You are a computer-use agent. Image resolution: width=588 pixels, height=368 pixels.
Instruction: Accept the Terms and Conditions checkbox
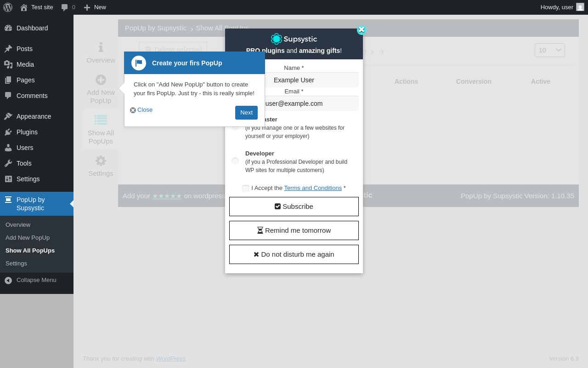pyautogui.click(x=246, y=188)
